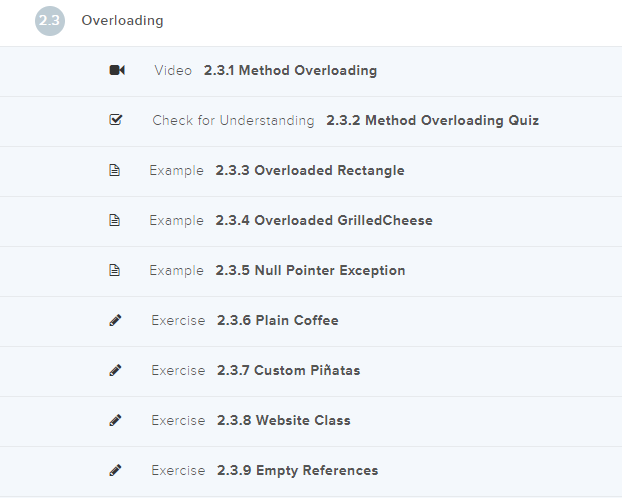Click the 2.3 module number badge

pos(50,21)
